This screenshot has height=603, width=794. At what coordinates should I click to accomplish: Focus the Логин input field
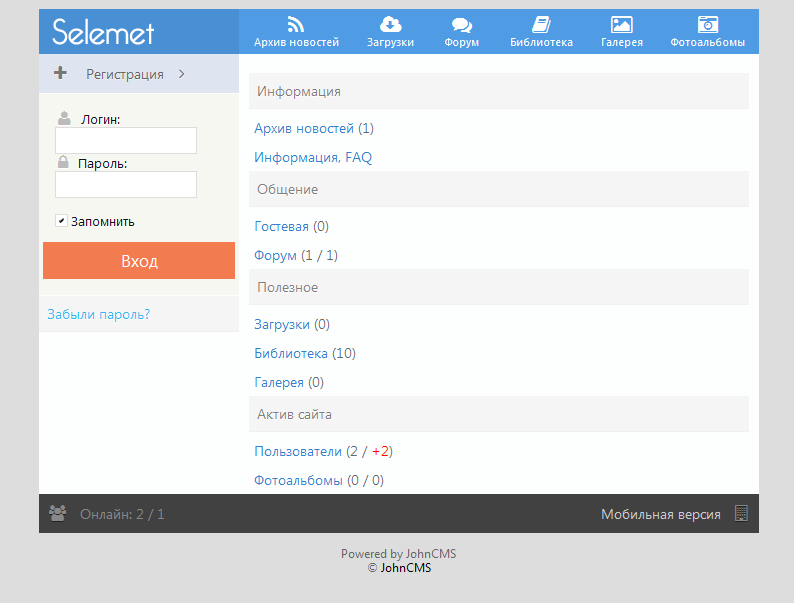coord(126,140)
